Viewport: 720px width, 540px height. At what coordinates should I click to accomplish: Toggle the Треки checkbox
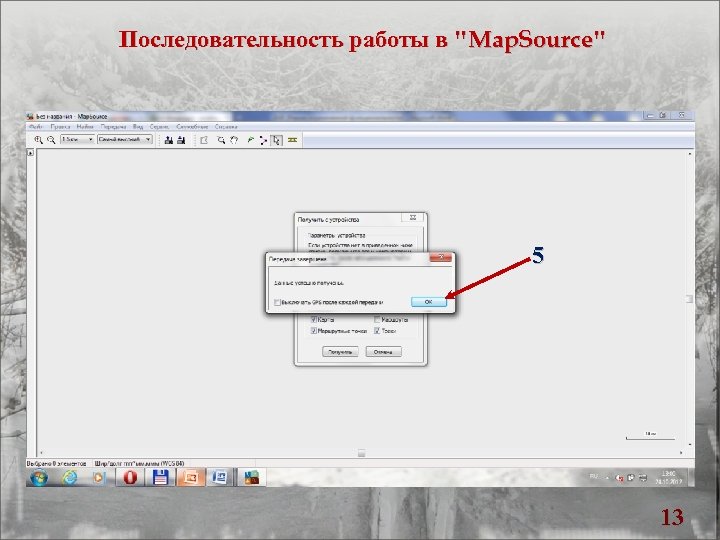pyautogui.click(x=377, y=331)
